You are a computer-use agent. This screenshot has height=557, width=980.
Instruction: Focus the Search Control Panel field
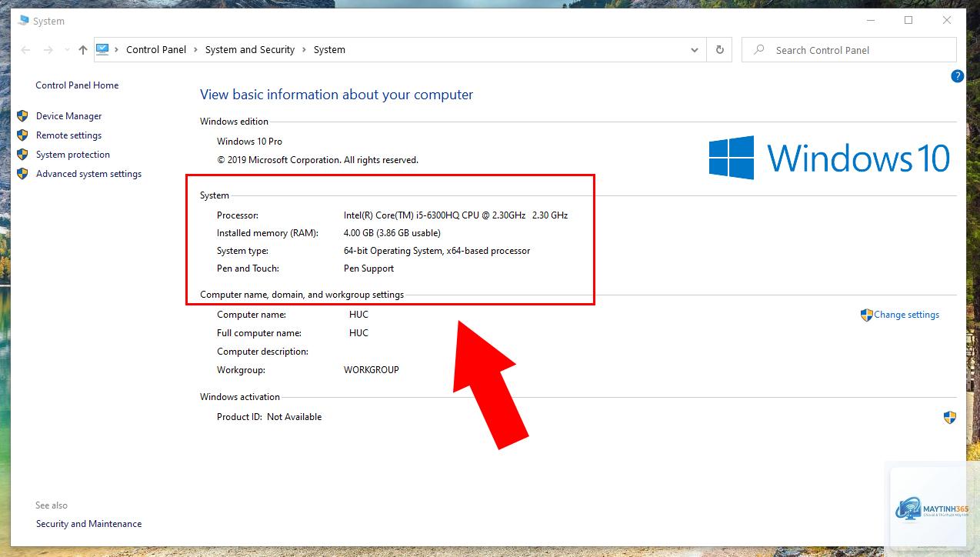pyautogui.click(x=849, y=50)
